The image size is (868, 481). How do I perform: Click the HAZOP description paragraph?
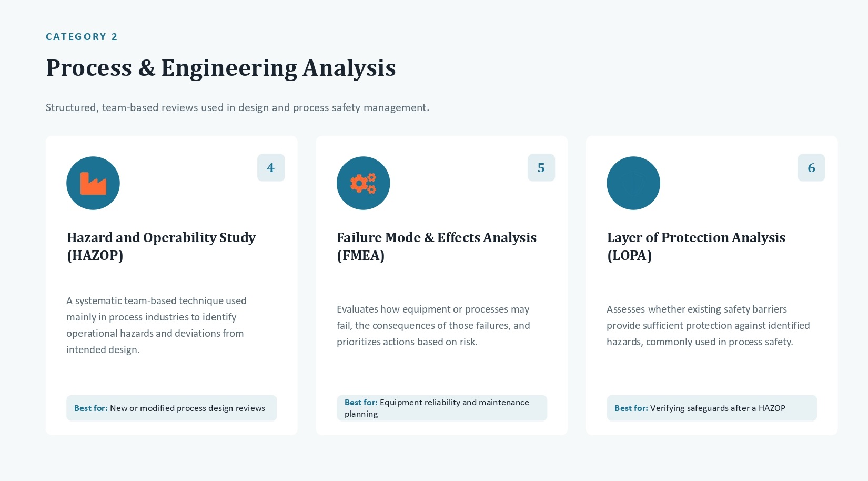156,325
